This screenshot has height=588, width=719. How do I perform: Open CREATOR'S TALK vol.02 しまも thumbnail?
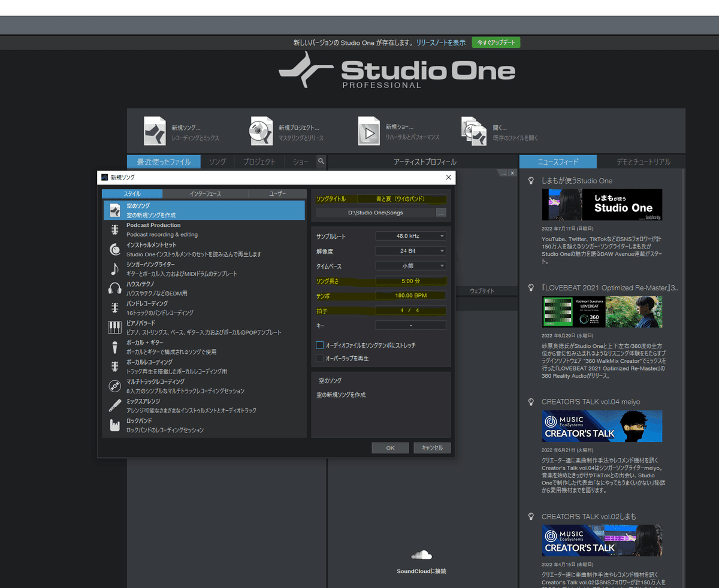point(602,540)
